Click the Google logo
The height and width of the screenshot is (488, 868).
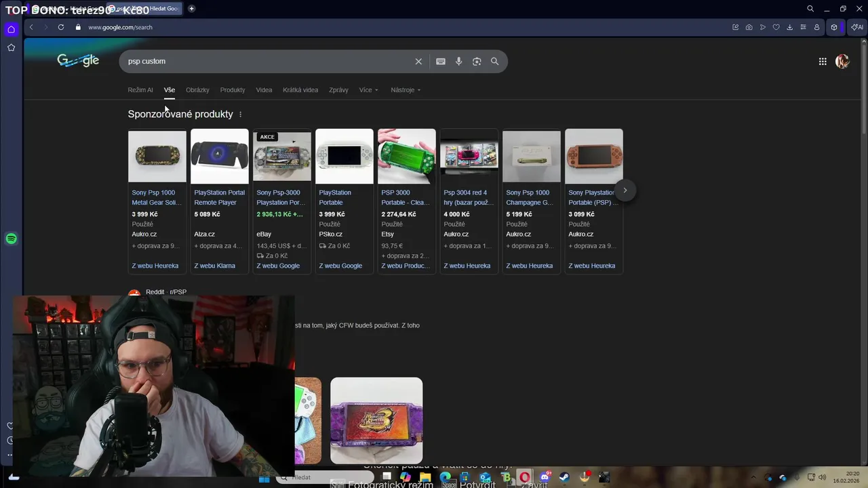[x=78, y=60]
